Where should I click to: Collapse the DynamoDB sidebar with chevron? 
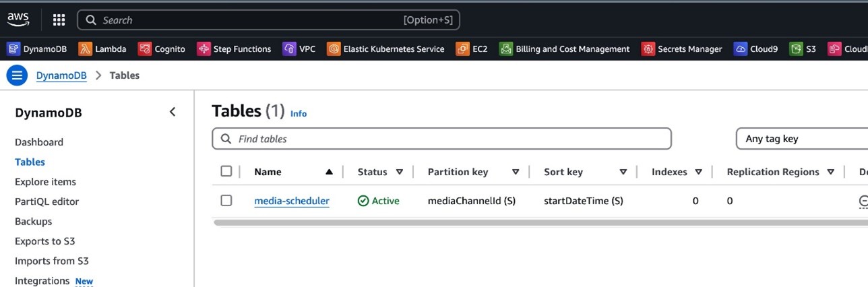click(x=173, y=112)
